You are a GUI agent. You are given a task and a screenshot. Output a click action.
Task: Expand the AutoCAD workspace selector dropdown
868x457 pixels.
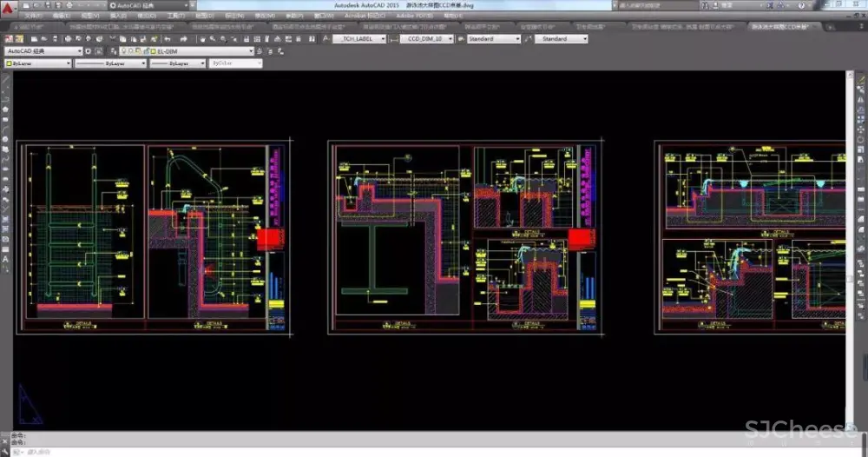(x=80, y=51)
